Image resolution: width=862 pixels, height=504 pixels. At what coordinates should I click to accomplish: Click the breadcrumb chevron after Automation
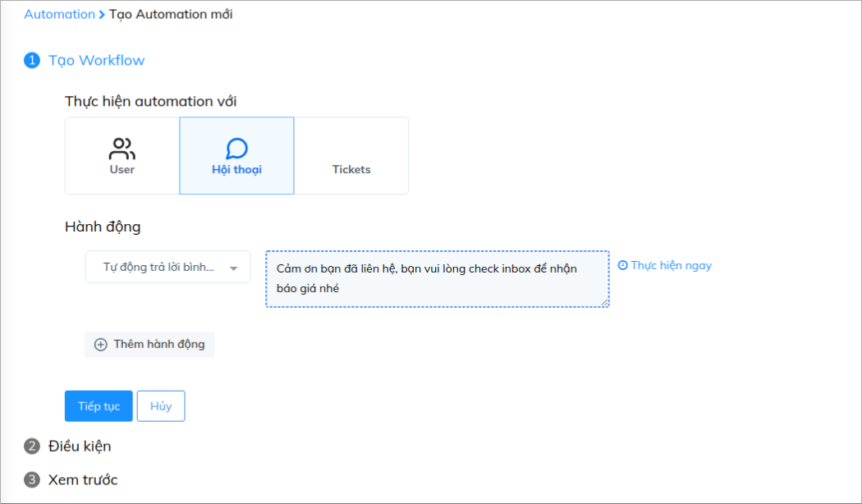102,15
